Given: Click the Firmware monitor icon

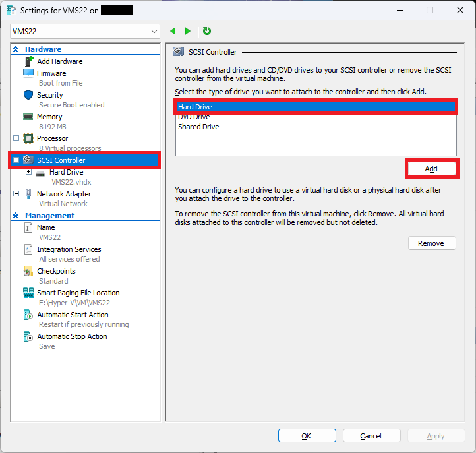Looking at the screenshot, I should [x=28, y=73].
